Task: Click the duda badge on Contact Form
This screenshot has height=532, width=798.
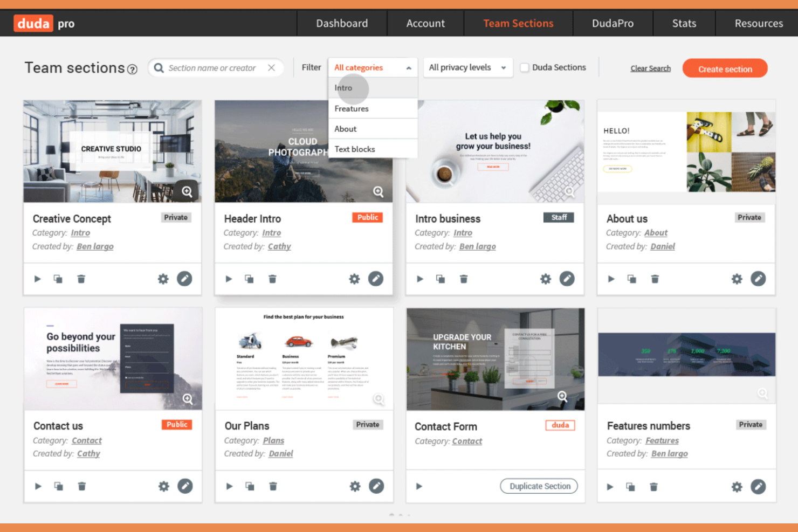Action: coord(560,425)
